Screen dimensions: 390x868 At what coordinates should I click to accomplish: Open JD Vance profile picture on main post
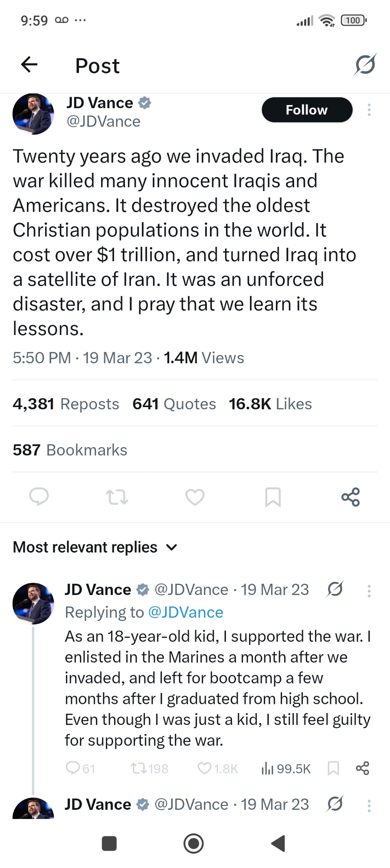[33, 114]
